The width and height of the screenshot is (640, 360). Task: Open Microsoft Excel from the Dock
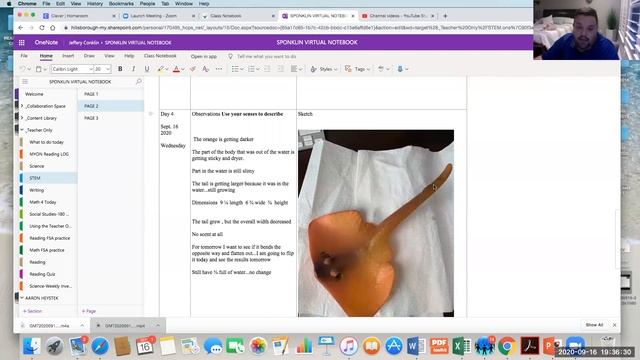coord(461,346)
